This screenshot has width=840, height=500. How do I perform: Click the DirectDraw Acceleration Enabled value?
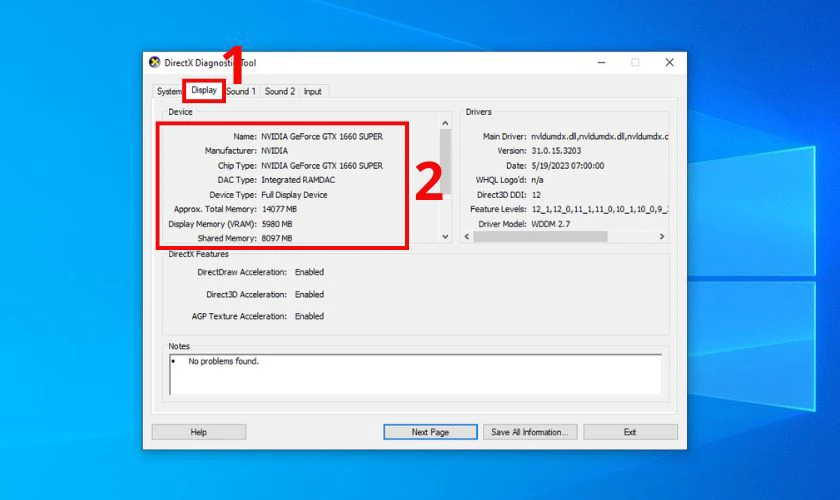pyautogui.click(x=309, y=272)
